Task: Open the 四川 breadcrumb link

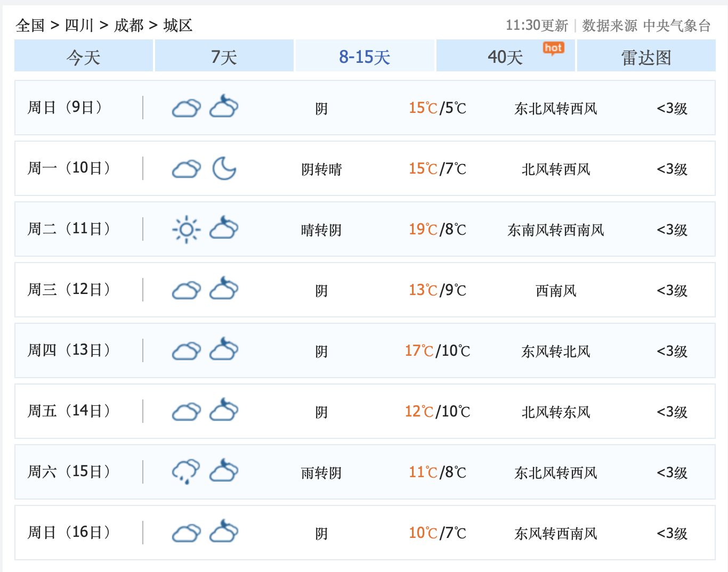Action: 79,25
